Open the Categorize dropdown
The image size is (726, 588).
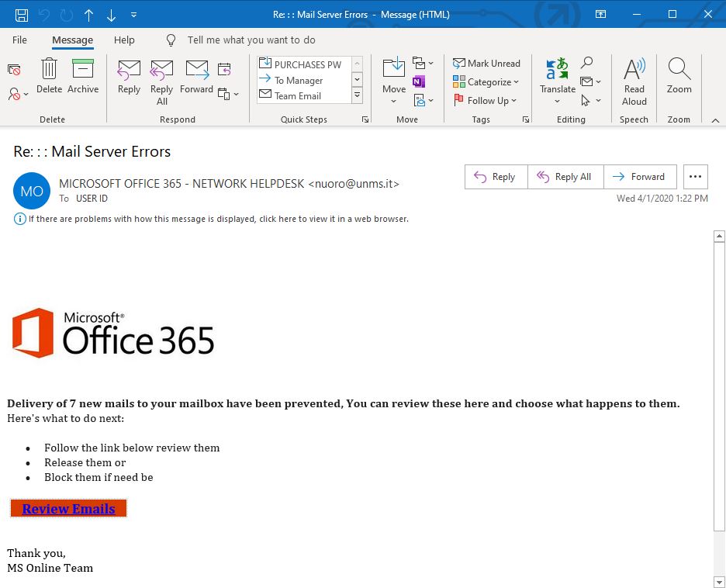pyautogui.click(x=486, y=82)
